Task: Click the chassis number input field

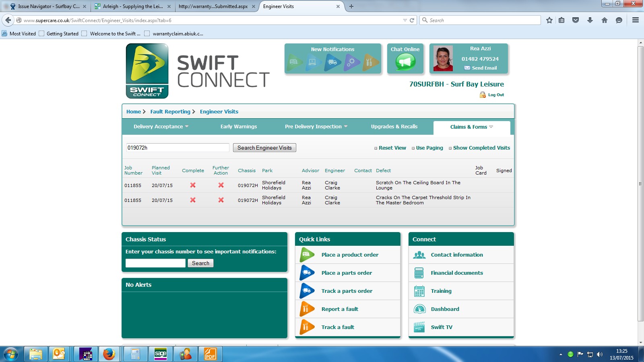Action: click(x=155, y=263)
